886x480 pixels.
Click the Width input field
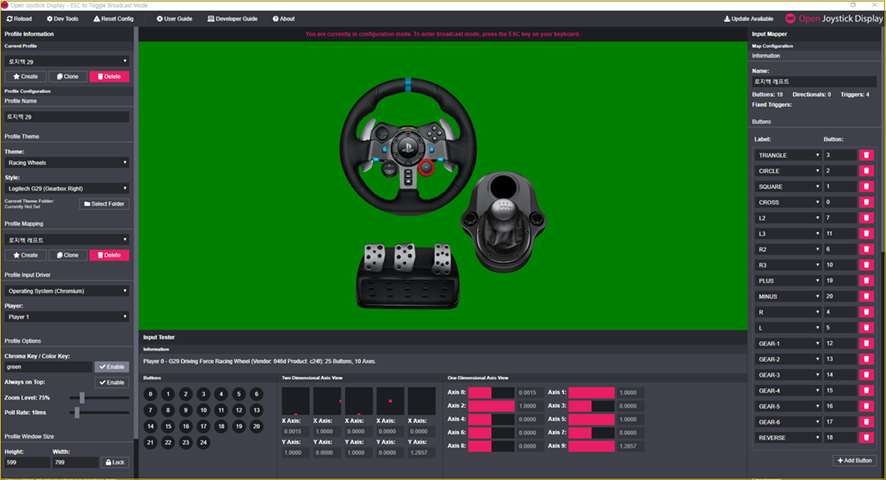coord(75,462)
